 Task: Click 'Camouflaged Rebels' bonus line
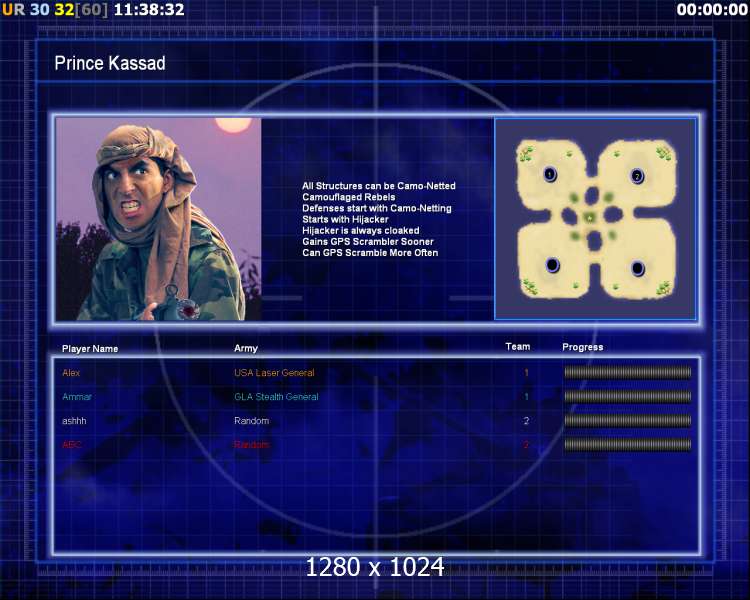coord(349,197)
